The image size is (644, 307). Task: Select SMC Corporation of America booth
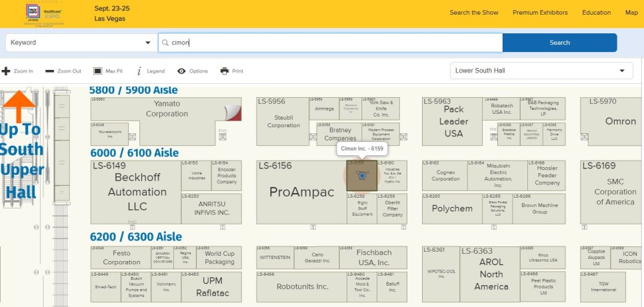tap(611, 192)
